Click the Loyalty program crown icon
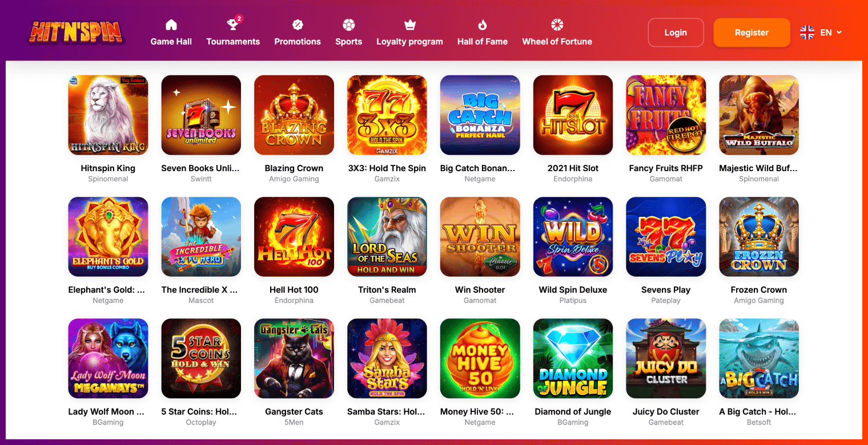The height and width of the screenshot is (445, 868). (409, 25)
